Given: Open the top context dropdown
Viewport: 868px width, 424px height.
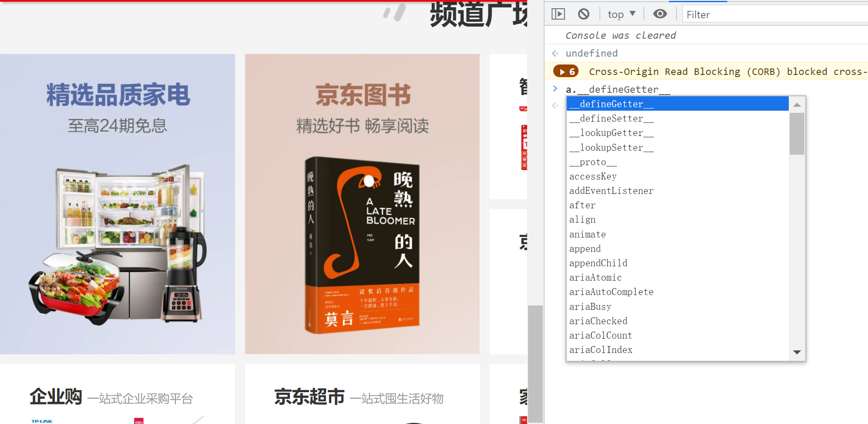Looking at the screenshot, I should (622, 14).
